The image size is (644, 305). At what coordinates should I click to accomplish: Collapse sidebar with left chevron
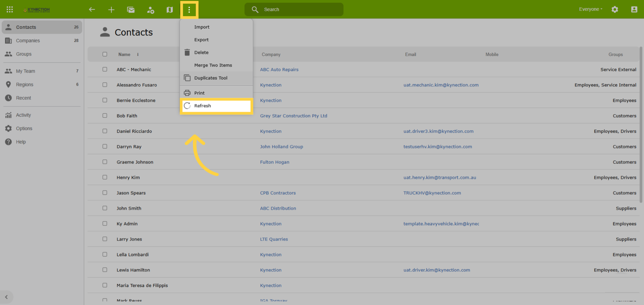6,297
